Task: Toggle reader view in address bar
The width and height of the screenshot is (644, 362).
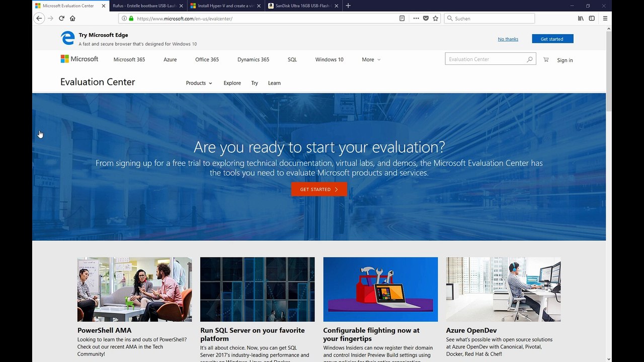Action: pyautogui.click(x=402, y=19)
